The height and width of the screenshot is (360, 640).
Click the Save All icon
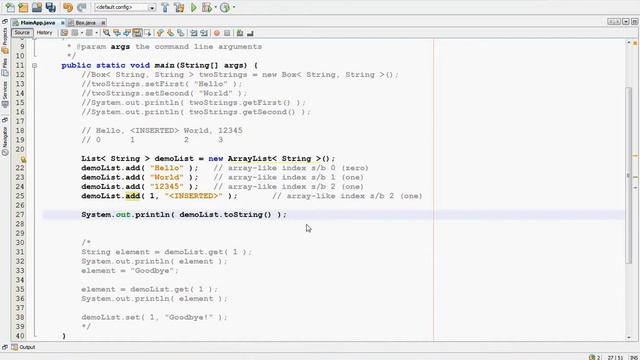pyautogui.click(x=51, y=7)
